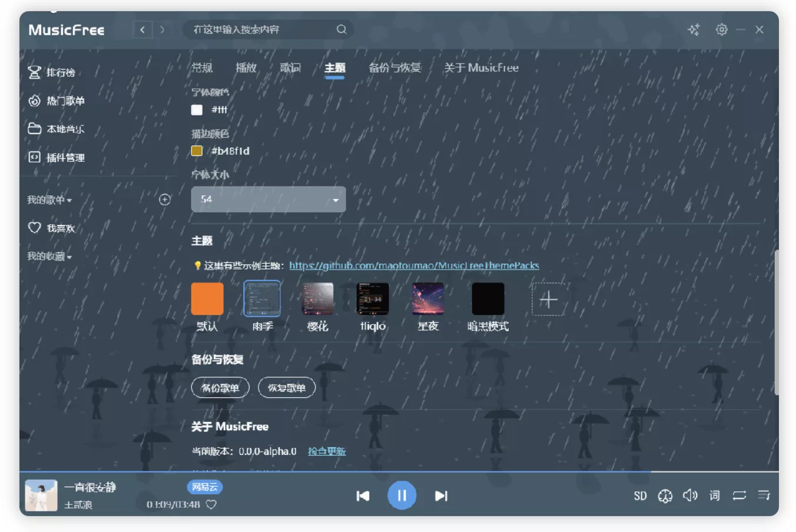796x532 pixels.
Task: Select the 樱花 theme thumbnail
Action: pos(318,299)
